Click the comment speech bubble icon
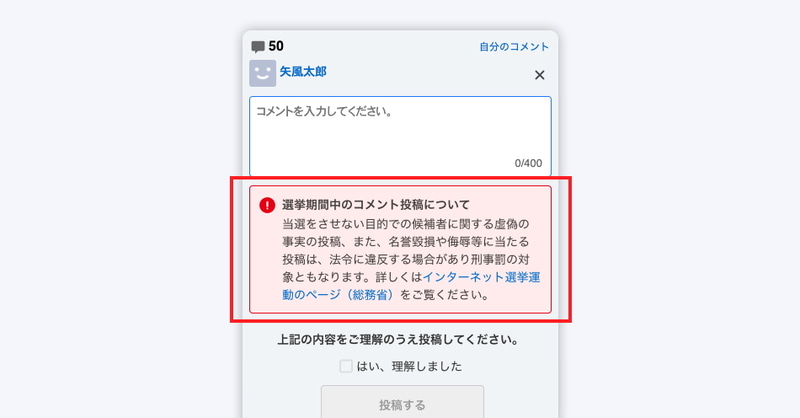800x418 pixels. [x=258, y=47]
